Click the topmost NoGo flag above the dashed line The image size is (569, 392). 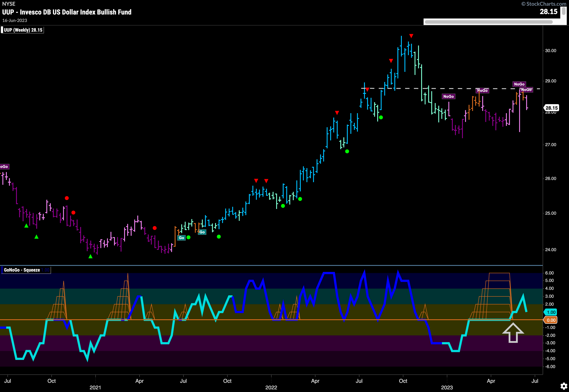pyautogui.click(x=519, y=84)
